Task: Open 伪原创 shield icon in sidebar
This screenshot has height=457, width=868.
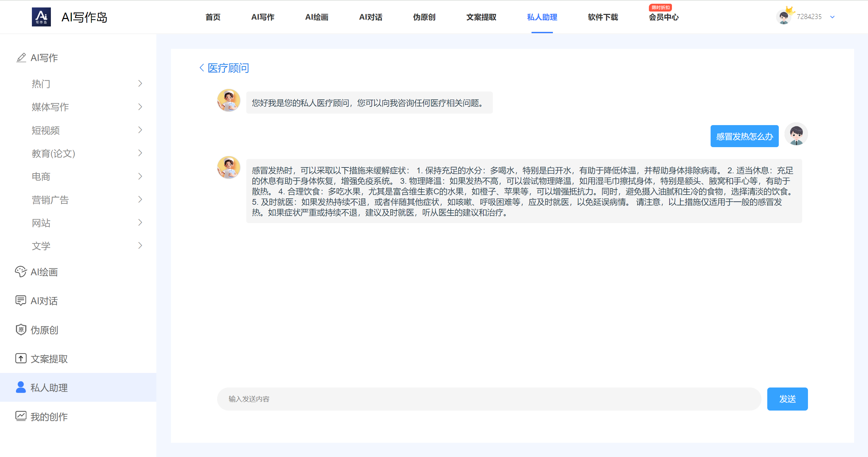Action: [21, 330]
